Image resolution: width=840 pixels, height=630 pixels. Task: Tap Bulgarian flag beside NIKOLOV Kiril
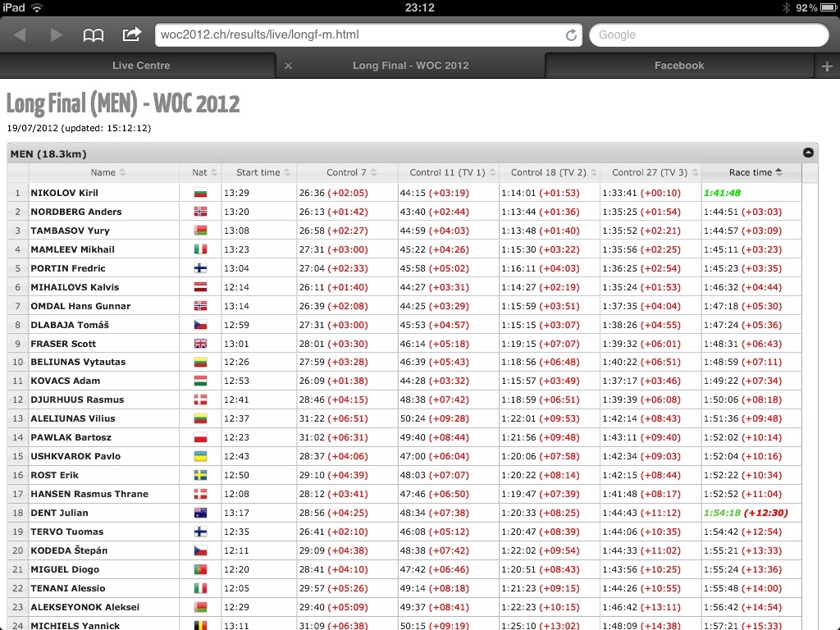[200, 193]
